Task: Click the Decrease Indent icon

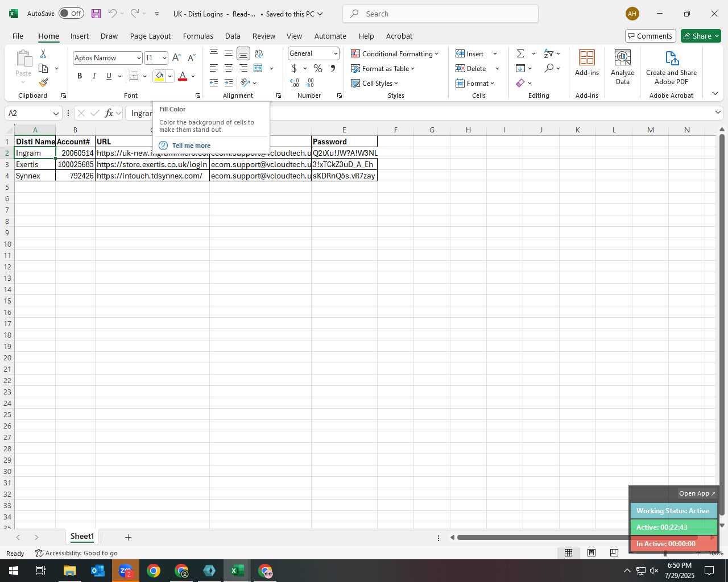Action: 214,83
